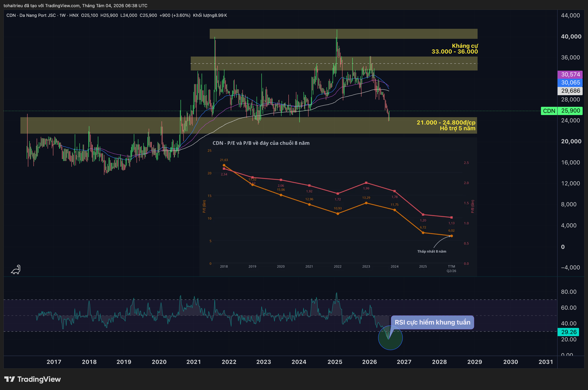Click the blue 30,065 price label
This screenshot has width=588, height=390.
pos(570,83)
